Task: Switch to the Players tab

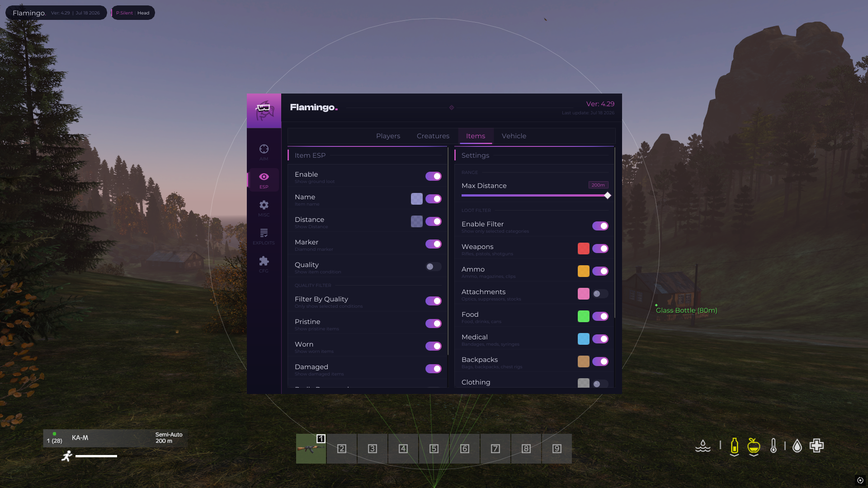Action: click(388, 136)
